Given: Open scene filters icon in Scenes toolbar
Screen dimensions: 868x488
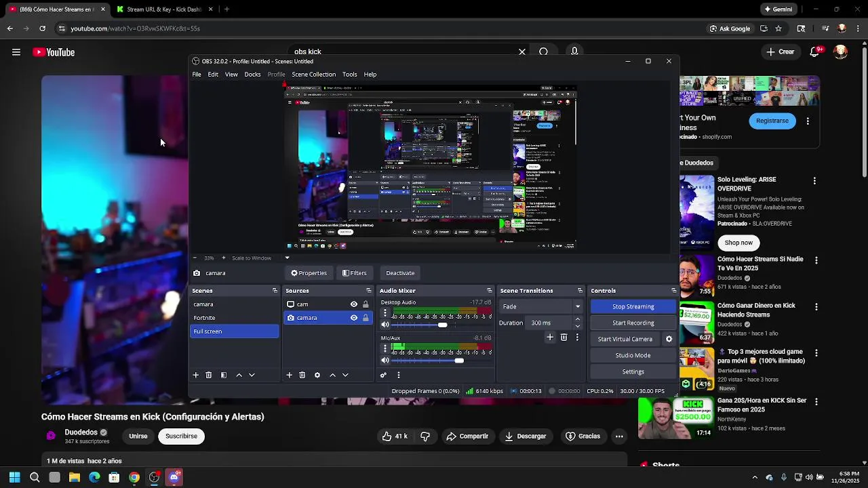Looking at the screenshot, I should click(x=224, y=375).
